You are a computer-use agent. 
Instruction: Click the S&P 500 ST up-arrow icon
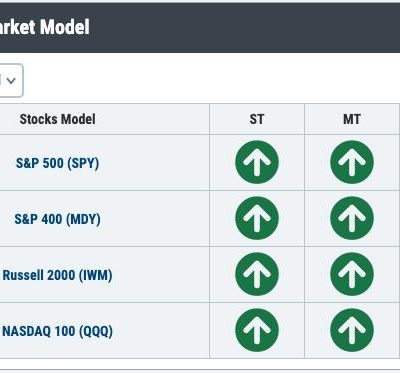pos(257,162)
